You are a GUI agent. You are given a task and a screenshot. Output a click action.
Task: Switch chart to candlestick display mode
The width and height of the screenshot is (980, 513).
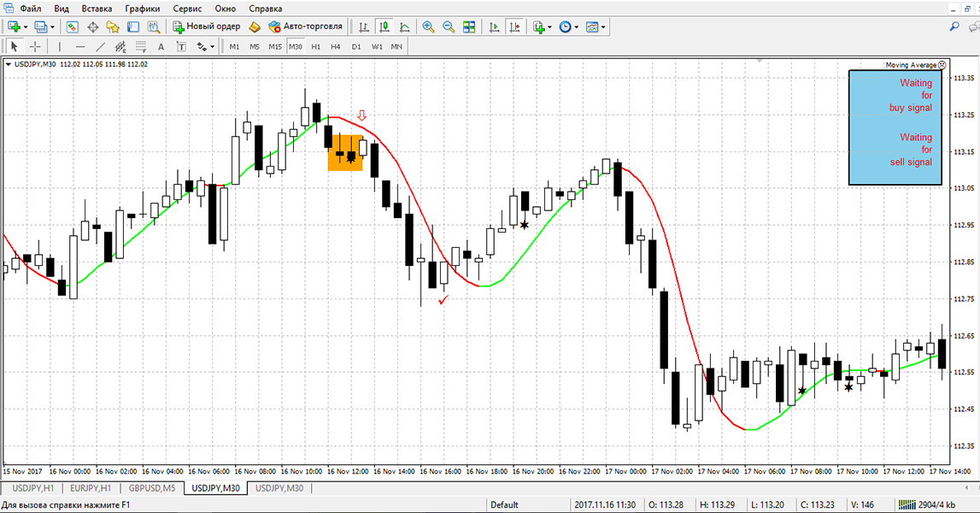click(x=384, y=27)
